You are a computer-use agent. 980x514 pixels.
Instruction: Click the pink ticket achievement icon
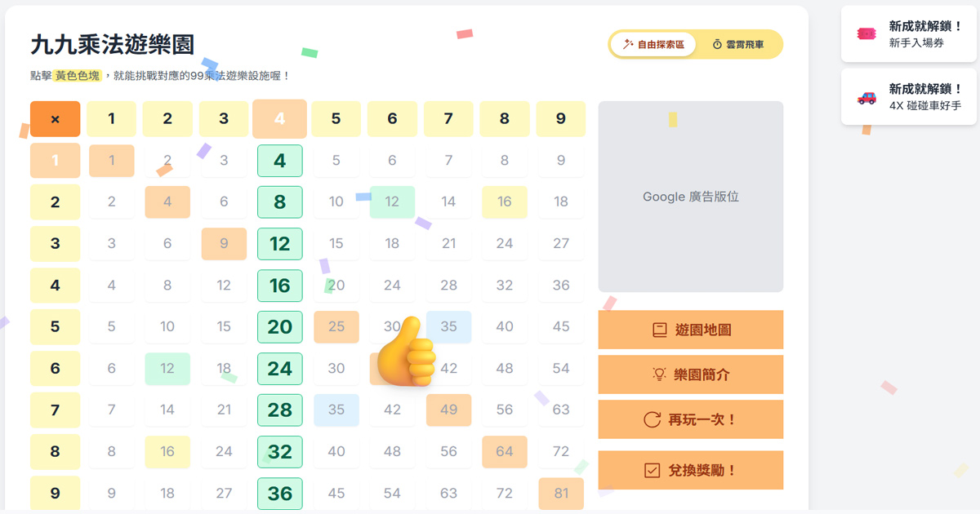tap(866, 34)
